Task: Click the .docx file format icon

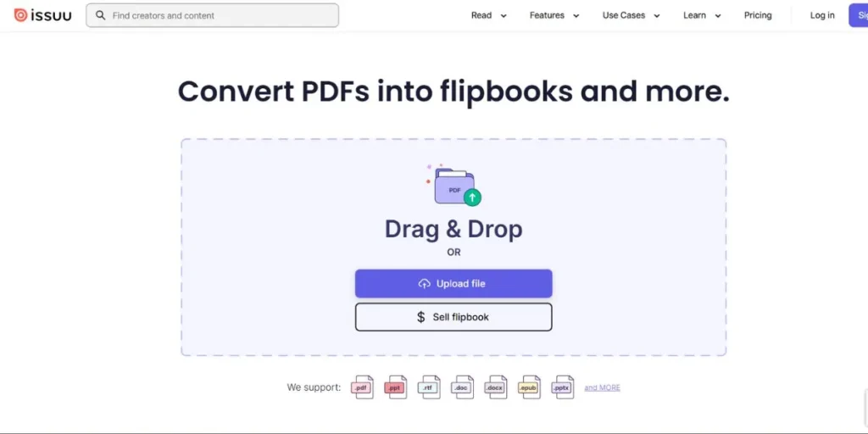Action: [x=495, y=387]
